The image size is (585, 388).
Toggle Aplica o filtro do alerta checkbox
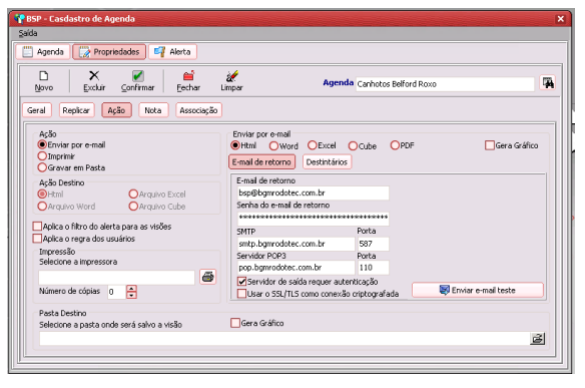coord(37,226)
